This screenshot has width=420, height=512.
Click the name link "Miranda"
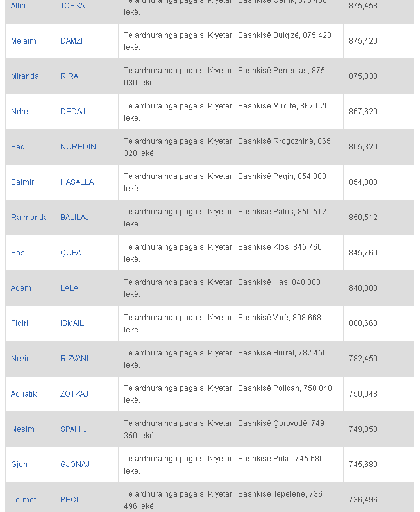24,76
